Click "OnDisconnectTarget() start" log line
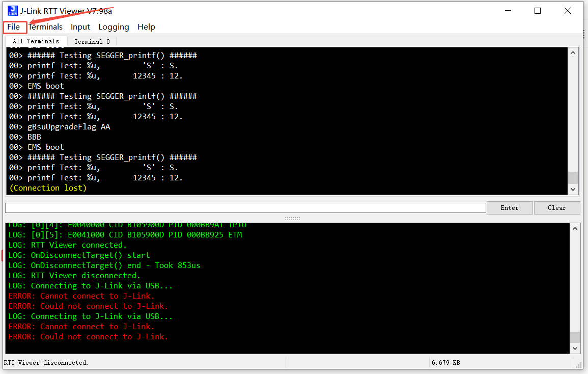 [x=79, y=255]
